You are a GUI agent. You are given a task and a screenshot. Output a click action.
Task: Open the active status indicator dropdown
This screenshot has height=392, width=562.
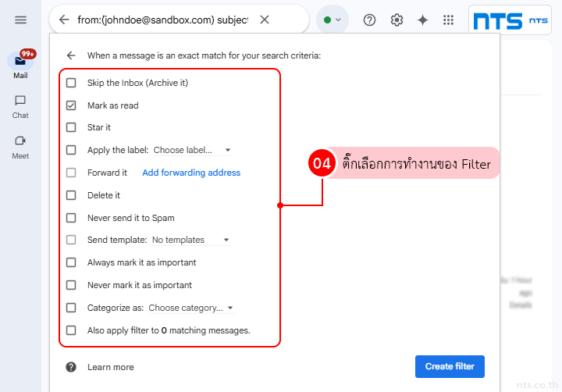coord(333,20)
